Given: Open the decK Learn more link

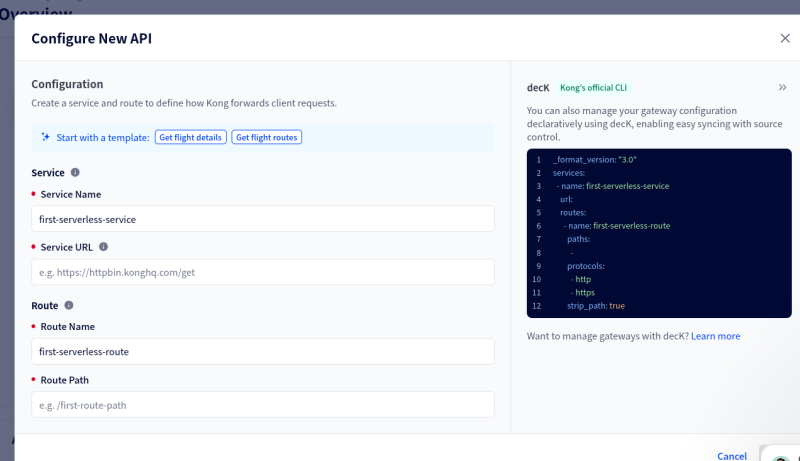Looking at the screenshot, I should 715,336.
